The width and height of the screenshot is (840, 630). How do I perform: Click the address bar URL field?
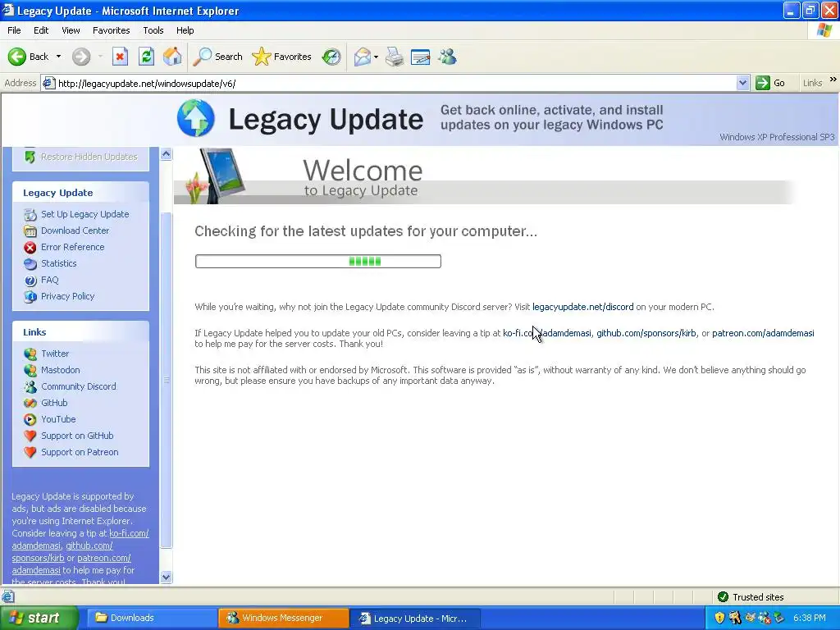[x=396, y=83]
